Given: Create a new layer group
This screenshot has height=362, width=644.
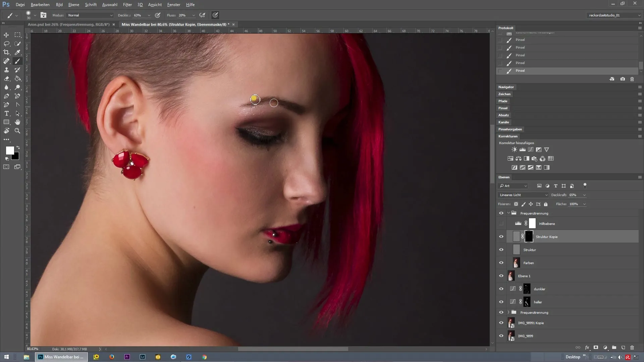Looking at the screenshot, I should [614, 348].
